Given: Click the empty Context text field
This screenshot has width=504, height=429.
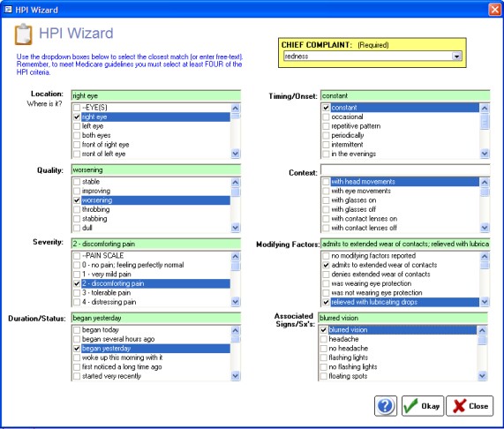Looking at the screenshot, I should [405, 170].
